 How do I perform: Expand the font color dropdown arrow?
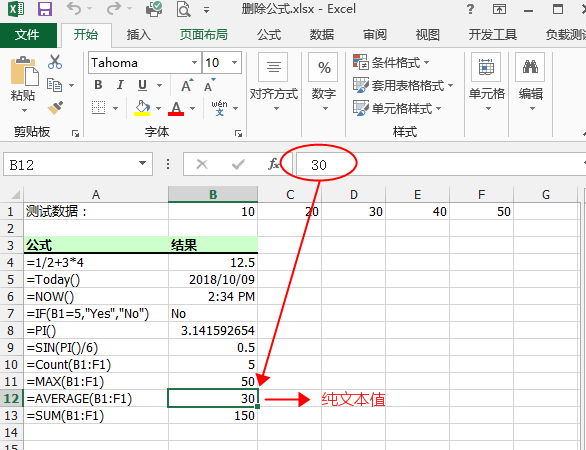(x=192, y=108)
